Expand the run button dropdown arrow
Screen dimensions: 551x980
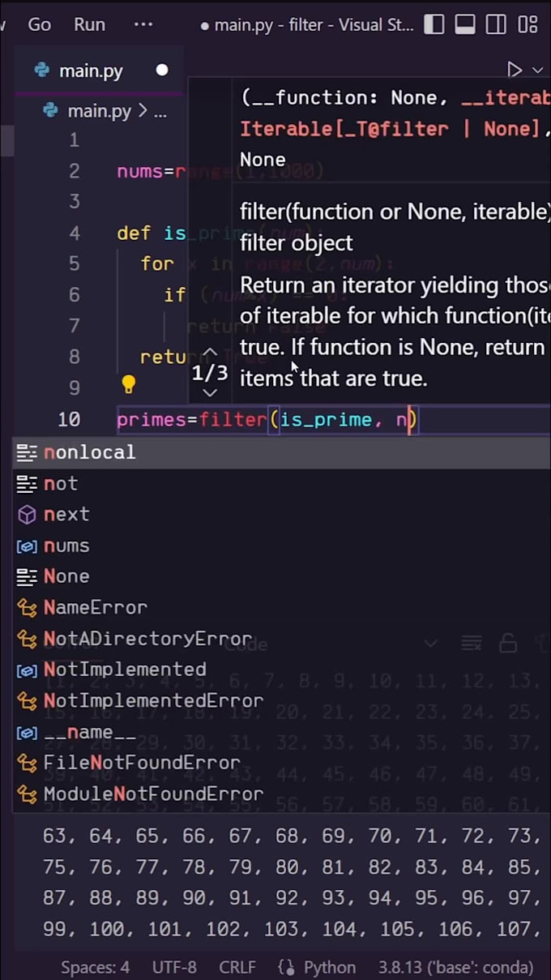537,71
